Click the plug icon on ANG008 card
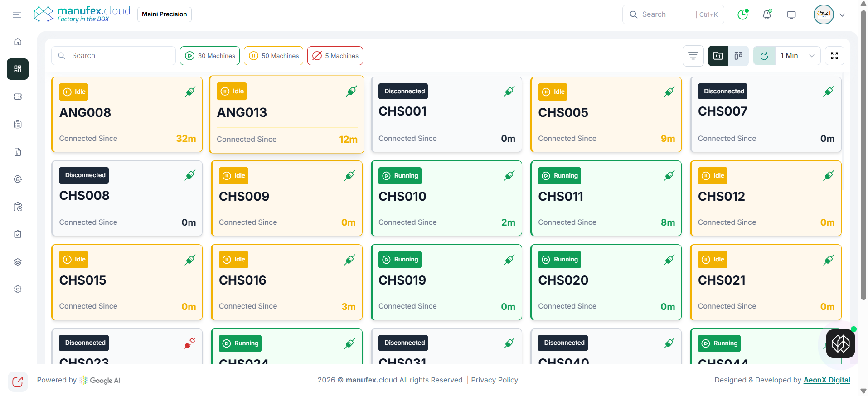Image resolution: width=868 pixels, height=396 pixels. coord(190,92)
